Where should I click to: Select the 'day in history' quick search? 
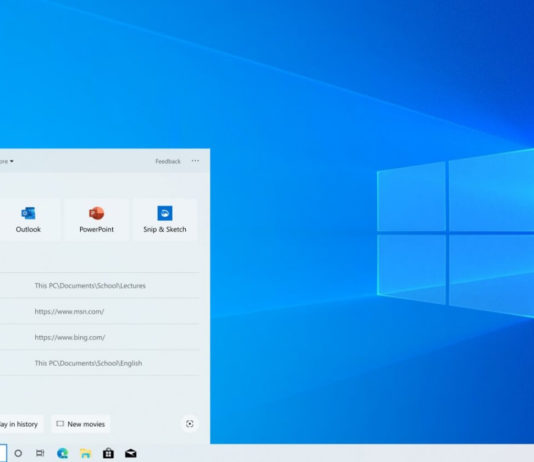tap(21, 424)
